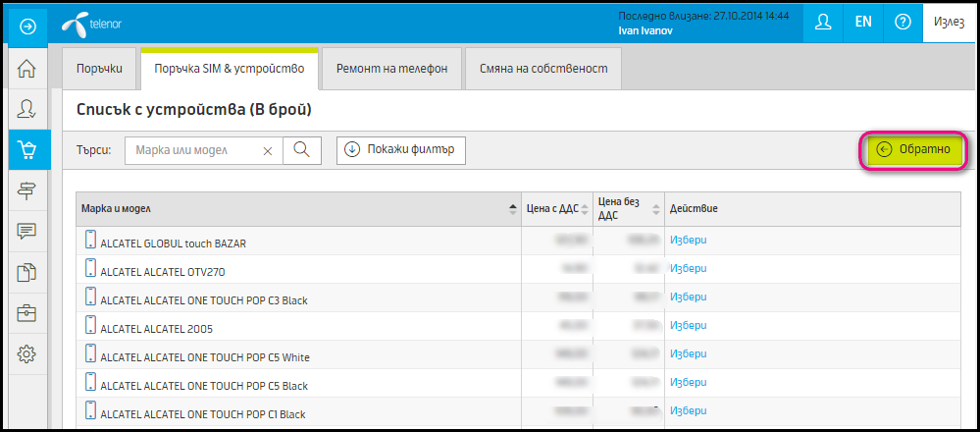Select ALCATEL ALCATEL ONE TOUCH POP C5 White text

(x=205, y=357)
